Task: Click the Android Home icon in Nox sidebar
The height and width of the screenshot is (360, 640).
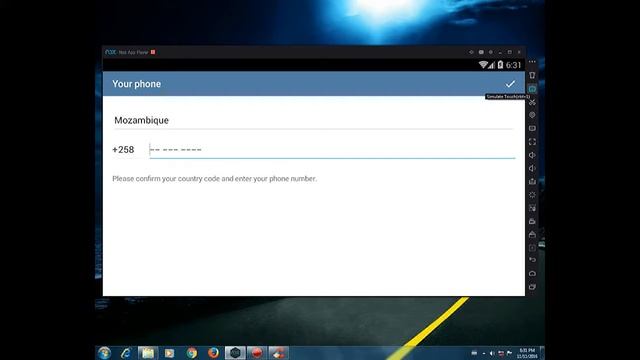Action: [x=532, y=273]
